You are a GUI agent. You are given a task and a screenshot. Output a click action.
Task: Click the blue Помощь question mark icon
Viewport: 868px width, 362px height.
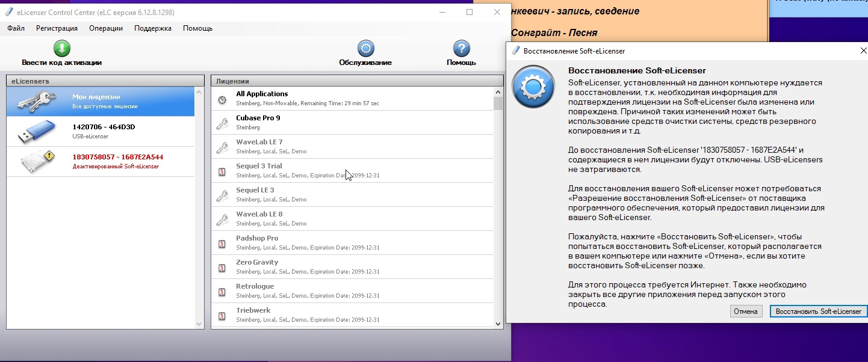tap(461, 49)
